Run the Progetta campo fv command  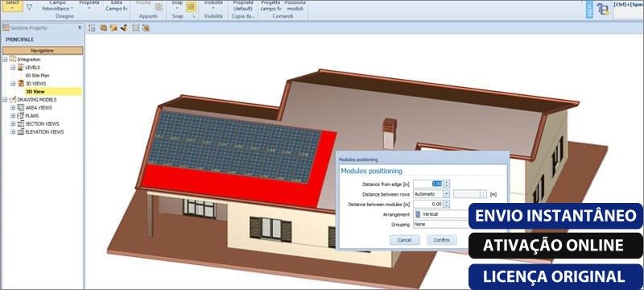[x=270, y=6]
